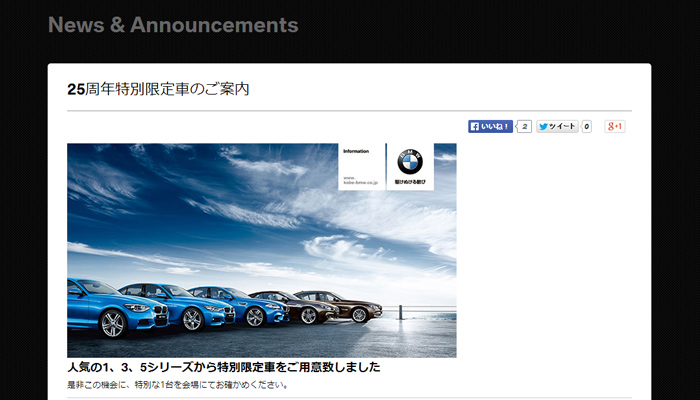Click the 25周年特別限定車のご案内 article title

158,89
